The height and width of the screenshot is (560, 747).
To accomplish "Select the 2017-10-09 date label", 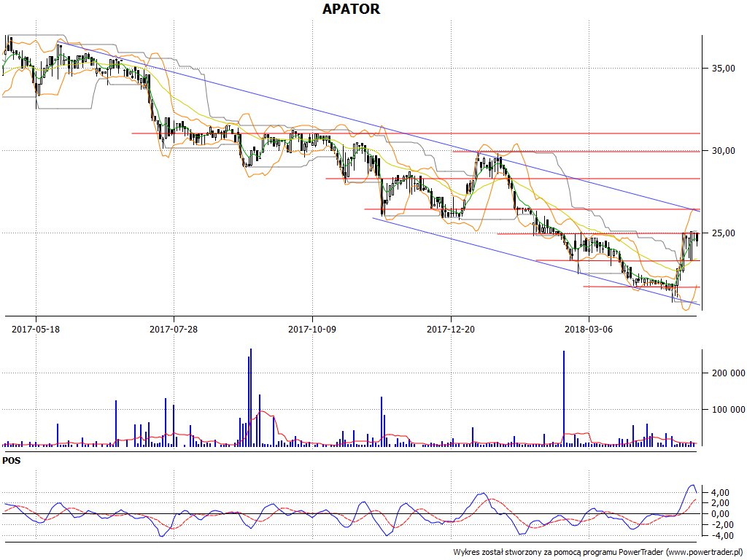I will tap(312, 329).
